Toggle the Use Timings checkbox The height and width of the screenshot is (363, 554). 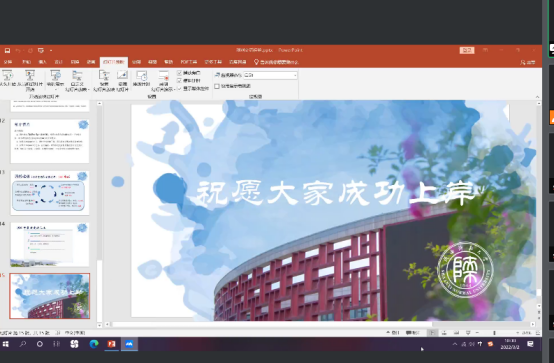pyautogui.click(x=179, y=81)
